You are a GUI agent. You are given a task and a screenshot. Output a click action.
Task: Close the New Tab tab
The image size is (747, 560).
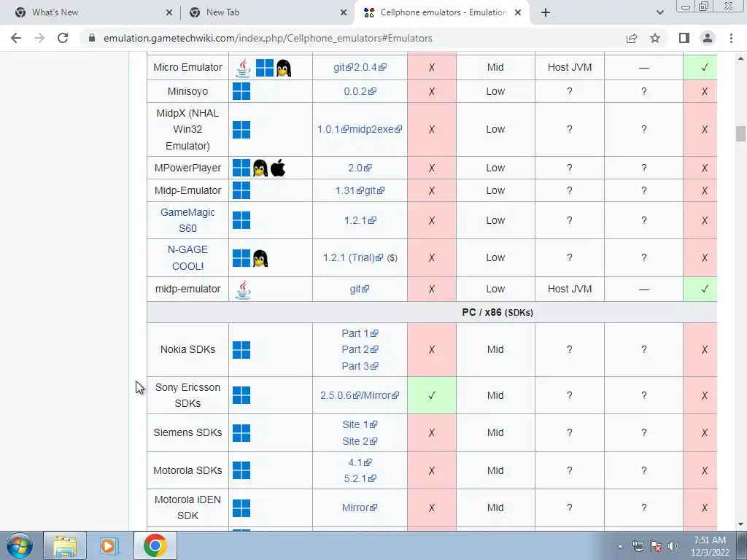344,12
